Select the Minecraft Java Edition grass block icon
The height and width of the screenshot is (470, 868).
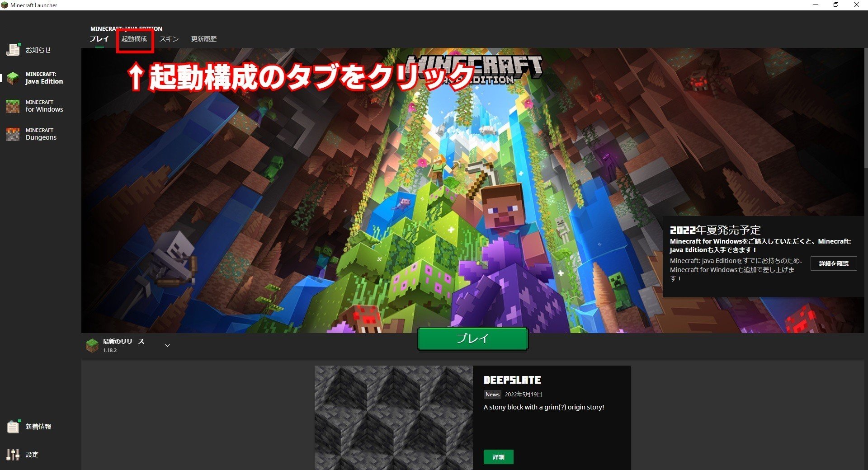13,78
